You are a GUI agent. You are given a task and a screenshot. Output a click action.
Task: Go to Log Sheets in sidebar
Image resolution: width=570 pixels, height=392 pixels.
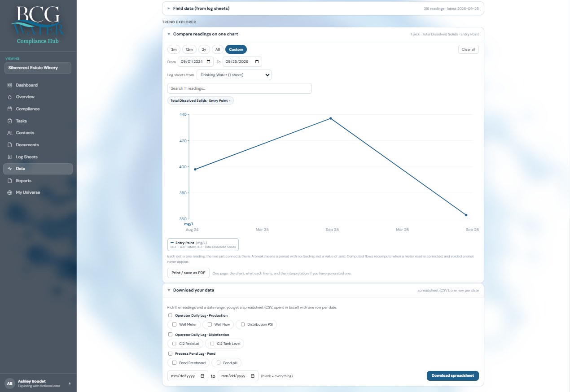point(38,157)
